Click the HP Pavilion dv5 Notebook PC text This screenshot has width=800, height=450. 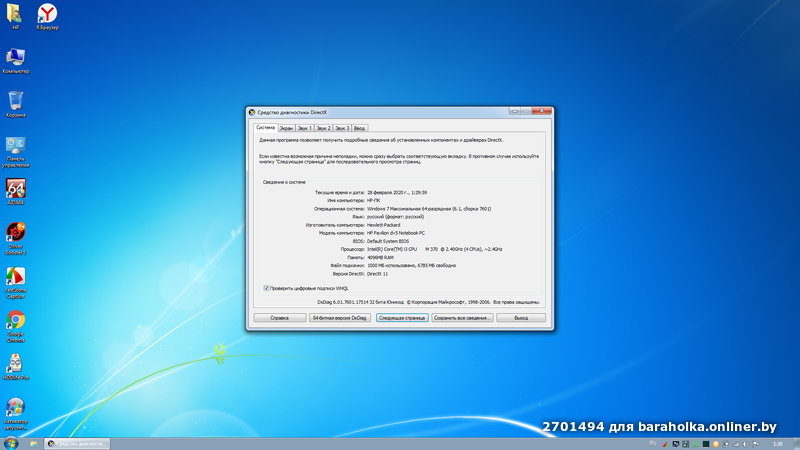point(396,233)
